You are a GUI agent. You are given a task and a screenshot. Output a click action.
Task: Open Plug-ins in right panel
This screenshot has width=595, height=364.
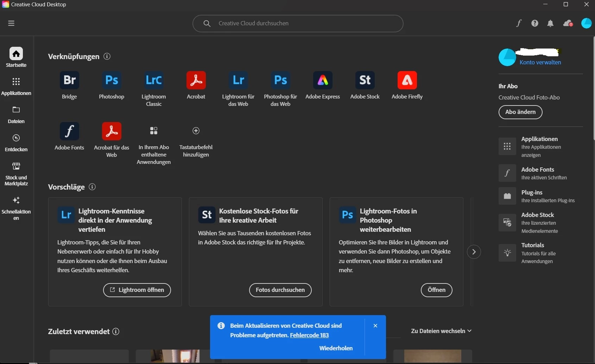[x=540, y=196]
